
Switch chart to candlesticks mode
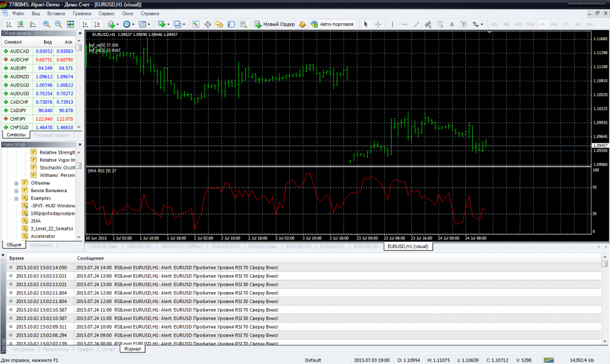(21, 24)
